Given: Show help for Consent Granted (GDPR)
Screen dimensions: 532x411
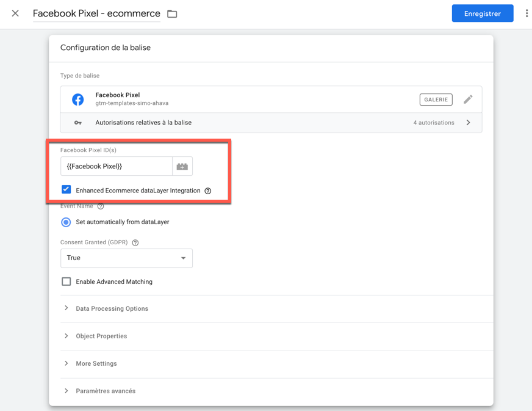Looking at the screenshot, I should [135, 242].
